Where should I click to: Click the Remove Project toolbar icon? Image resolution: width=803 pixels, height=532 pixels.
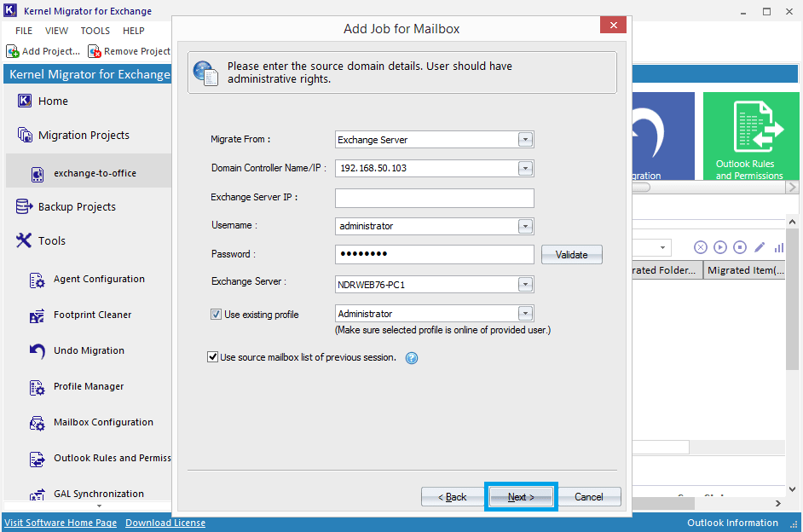(x=95, y=51)
